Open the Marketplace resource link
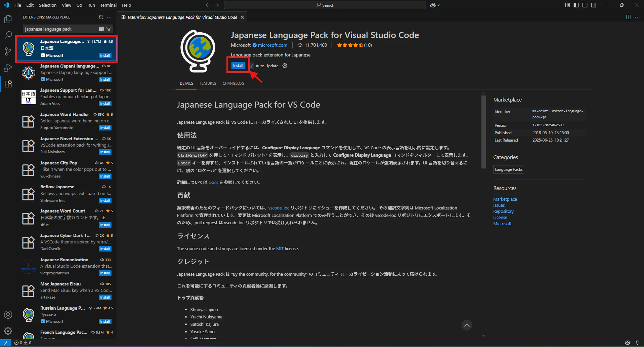 (x=505, y=199)
